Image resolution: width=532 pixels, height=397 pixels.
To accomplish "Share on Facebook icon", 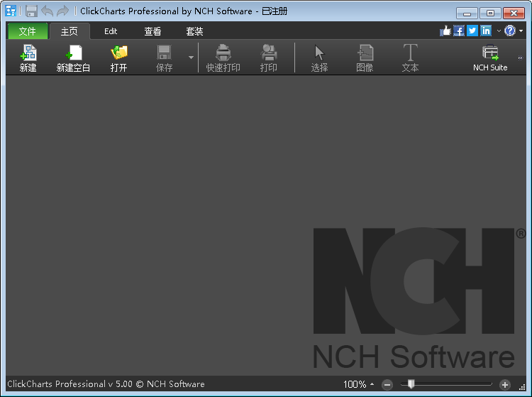I will click(x=459, y=31).
